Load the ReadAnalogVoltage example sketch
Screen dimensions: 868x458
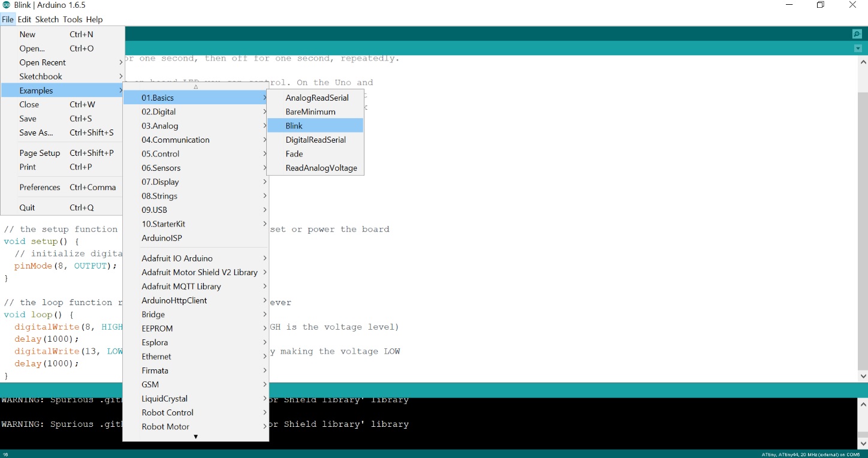coord(315,168)
